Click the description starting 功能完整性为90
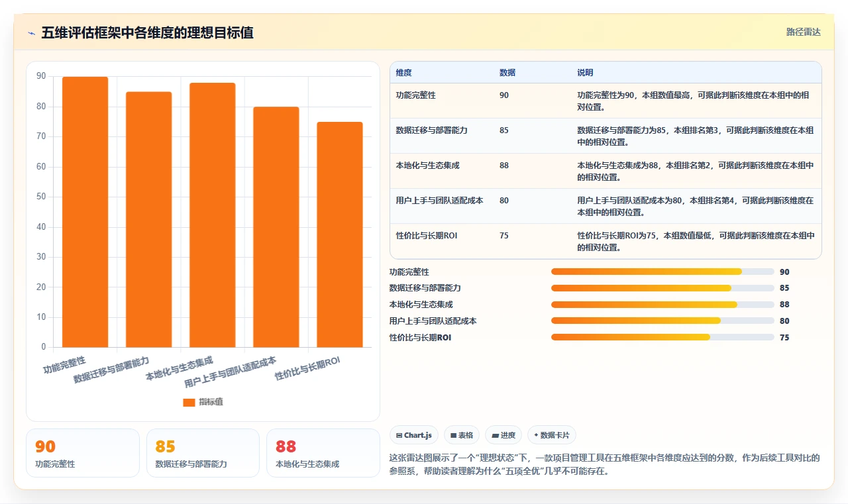This screenshot has height=504, width=848. pyautogui.click(x=694, y=101)
